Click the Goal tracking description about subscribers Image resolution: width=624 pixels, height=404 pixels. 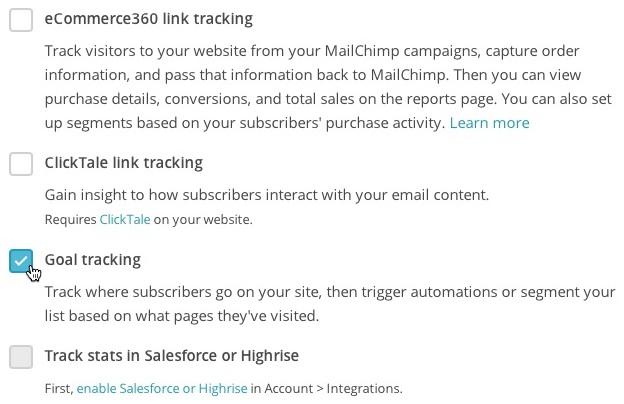tap(330, 304)
